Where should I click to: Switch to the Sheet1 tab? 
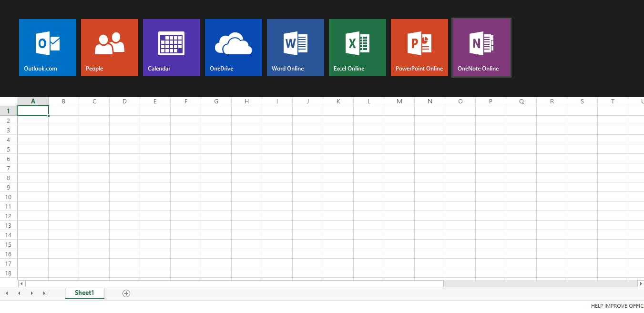pos(84,293)
